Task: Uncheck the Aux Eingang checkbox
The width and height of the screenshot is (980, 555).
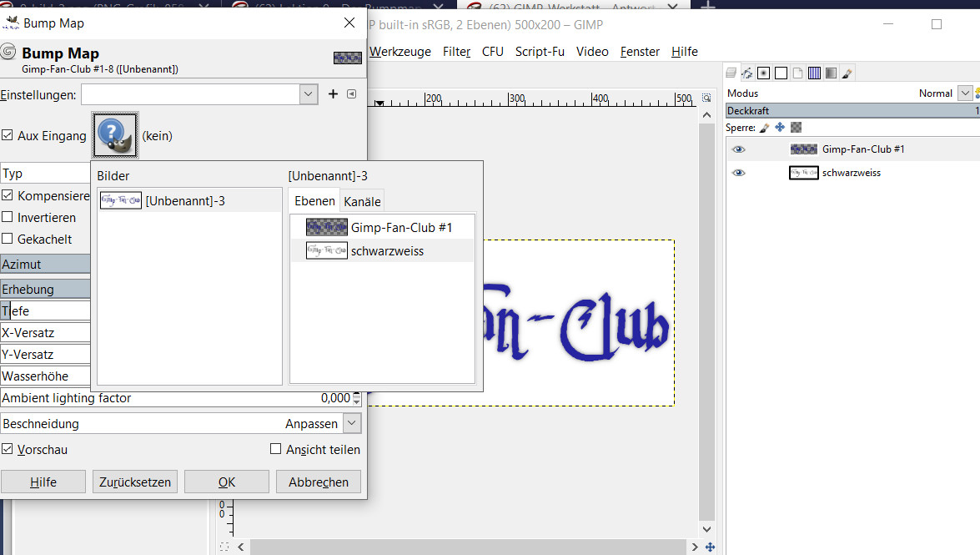Action: (x=8, y=135)
